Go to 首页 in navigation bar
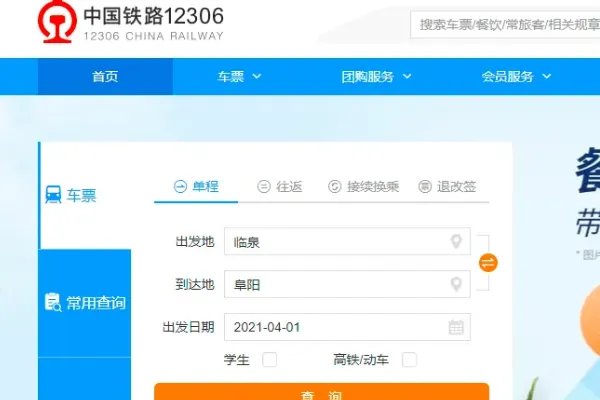This screenshot has height=400, width=600. tap(105, 77)
